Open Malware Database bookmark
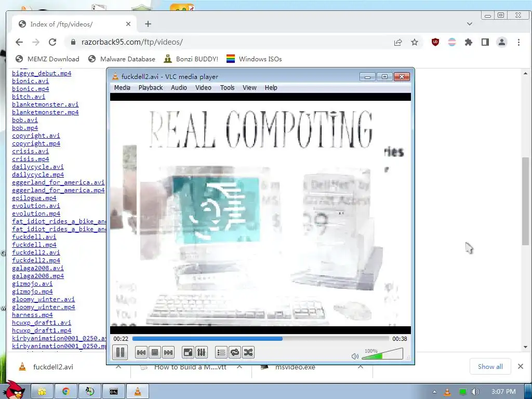Viewport: 532px width, 399px height. (122, 59)
